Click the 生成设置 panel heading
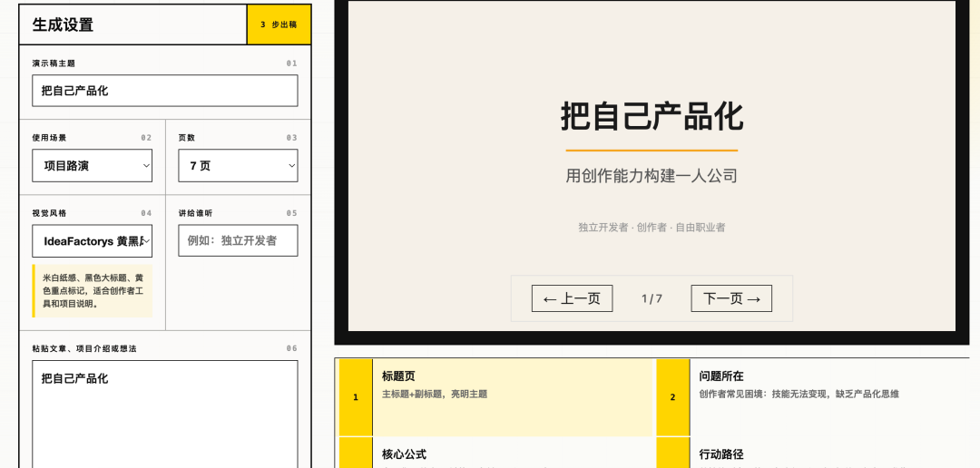This screenshot has height=468, width=980. point(64,25)
